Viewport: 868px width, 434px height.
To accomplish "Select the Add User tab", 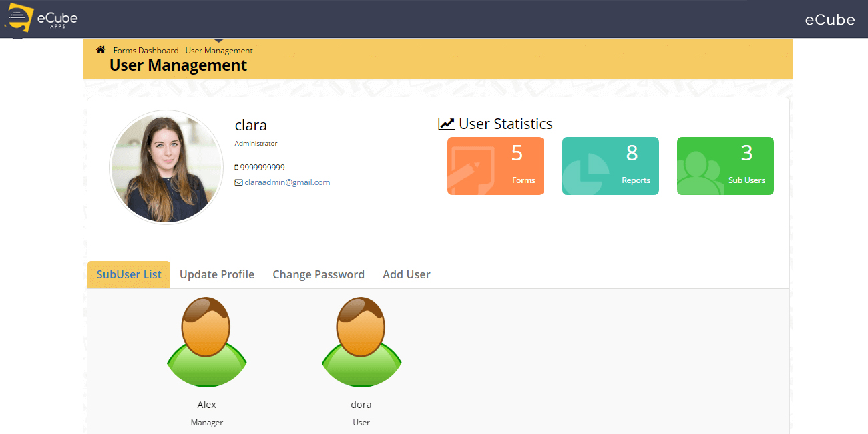I will 407,274.
